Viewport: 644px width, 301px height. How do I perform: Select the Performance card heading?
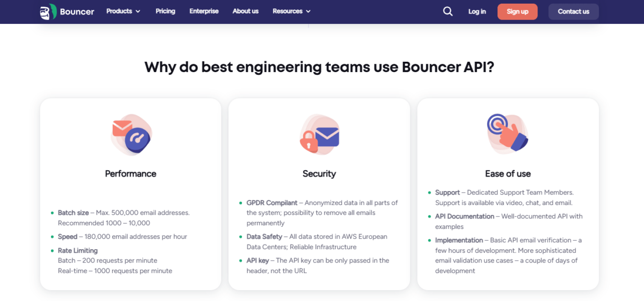[130, 174]
